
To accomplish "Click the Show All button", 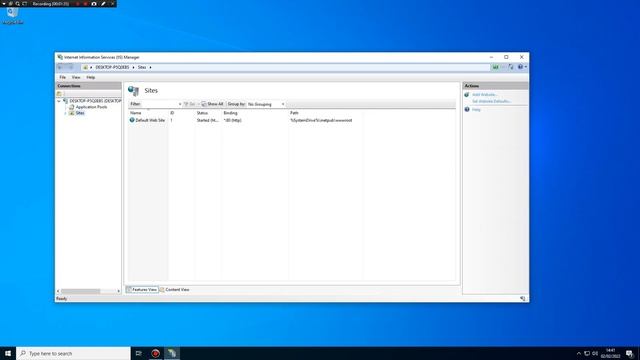I will click(x=212, y=104).
